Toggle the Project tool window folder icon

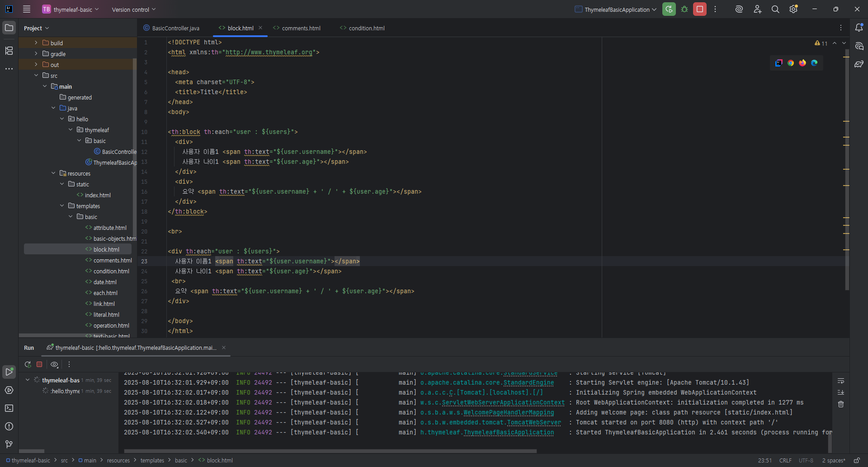pos(9,28)
